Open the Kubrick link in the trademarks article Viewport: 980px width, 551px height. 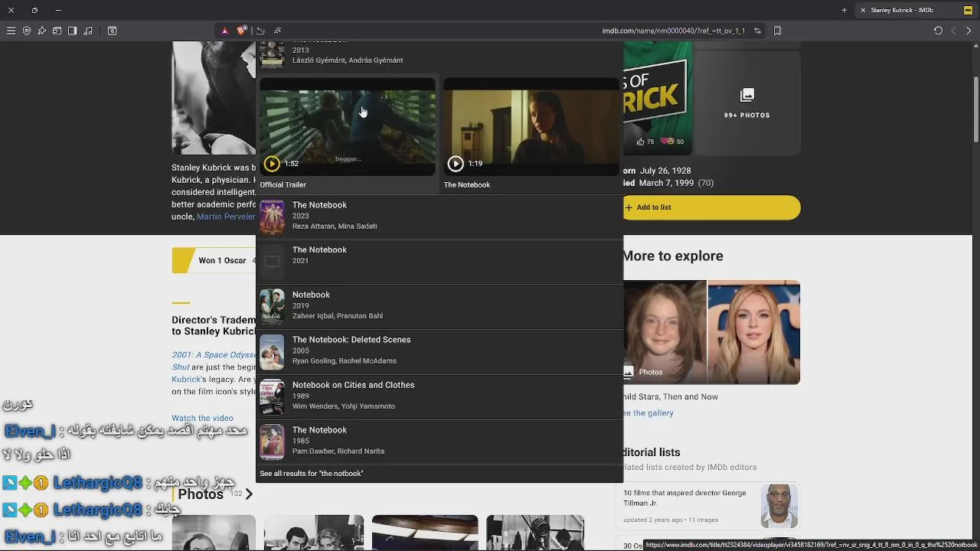pos(186,380)
